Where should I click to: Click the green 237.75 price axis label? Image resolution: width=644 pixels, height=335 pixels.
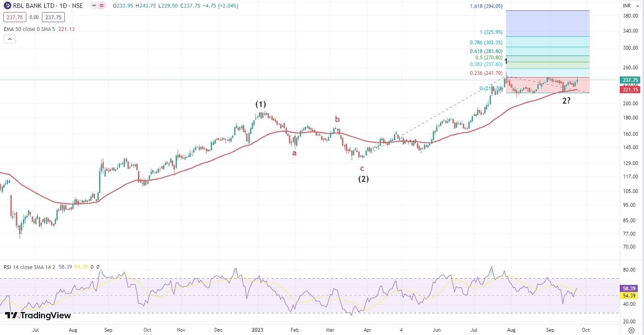[630, 80]
